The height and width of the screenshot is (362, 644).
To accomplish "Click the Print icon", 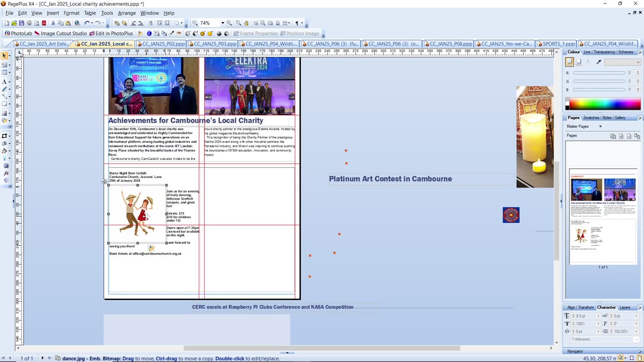I will pos(29,23).
